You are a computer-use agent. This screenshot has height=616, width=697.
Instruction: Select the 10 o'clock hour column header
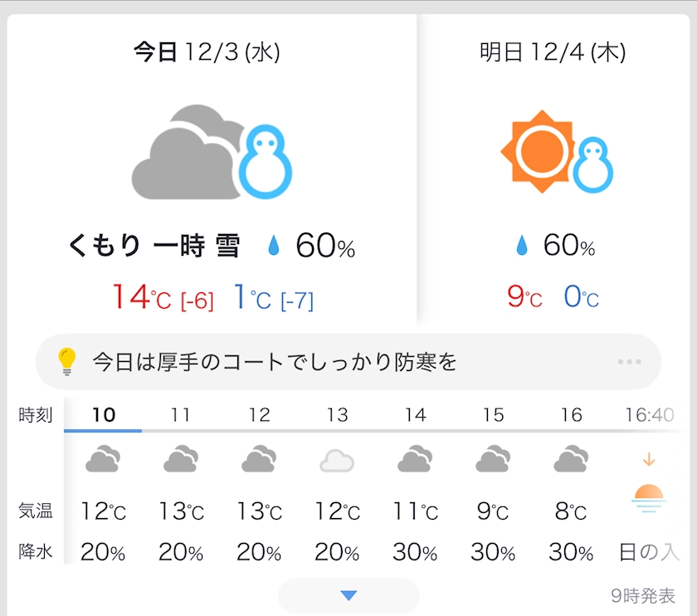click(x=104, y=415)
